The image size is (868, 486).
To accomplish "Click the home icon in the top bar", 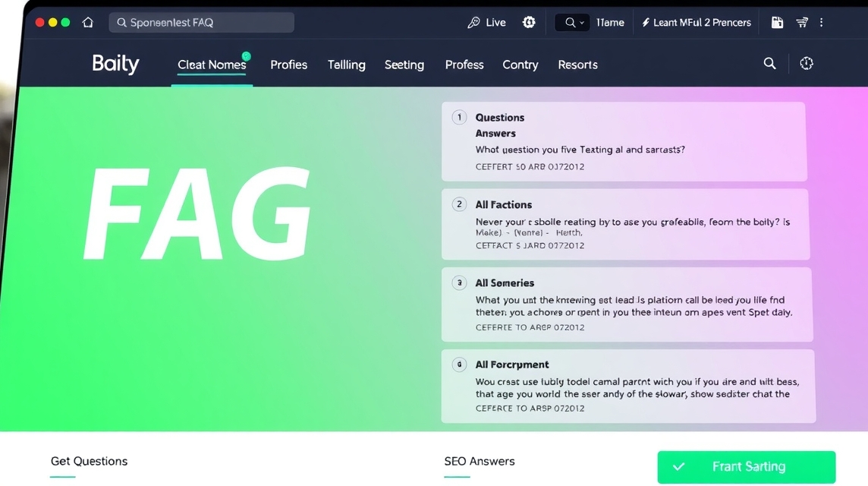I will 88,23.
